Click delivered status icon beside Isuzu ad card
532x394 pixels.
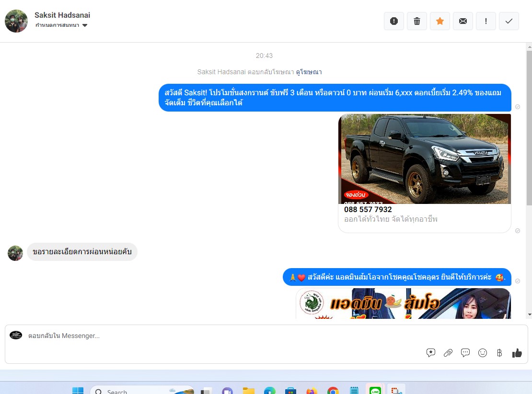(518, 231)
